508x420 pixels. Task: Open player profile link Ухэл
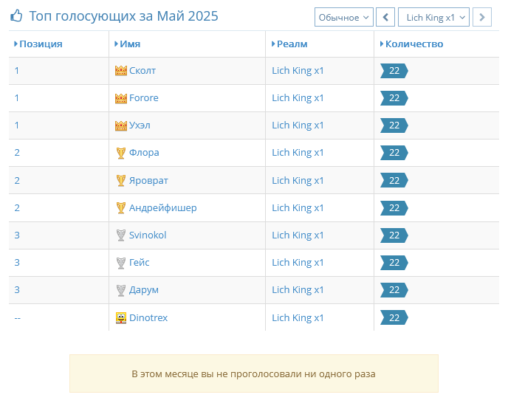[x=140, y=125]
